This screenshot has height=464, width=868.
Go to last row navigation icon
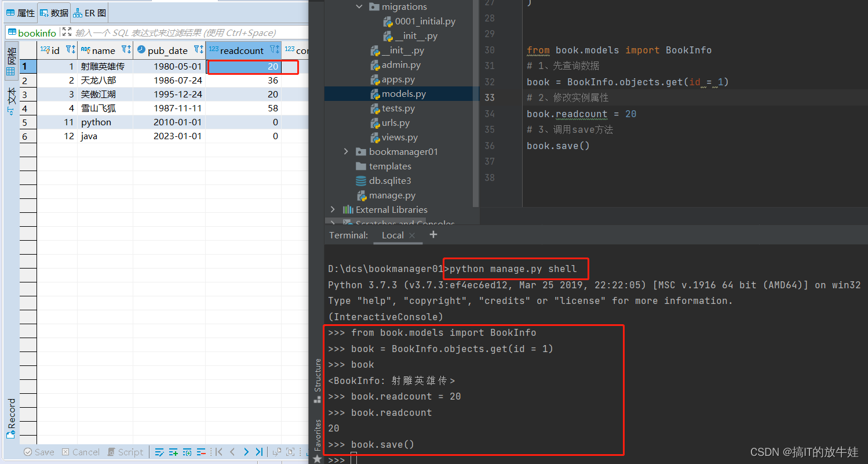pyautogui.click(x=260, y=452)
